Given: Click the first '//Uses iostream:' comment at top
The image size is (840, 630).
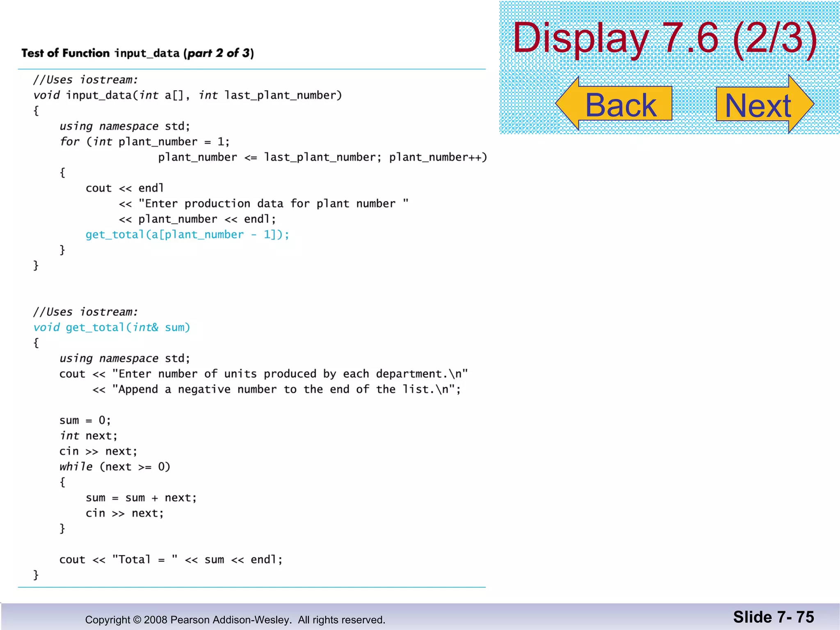Looking at the screenshot, I should 85,80.
